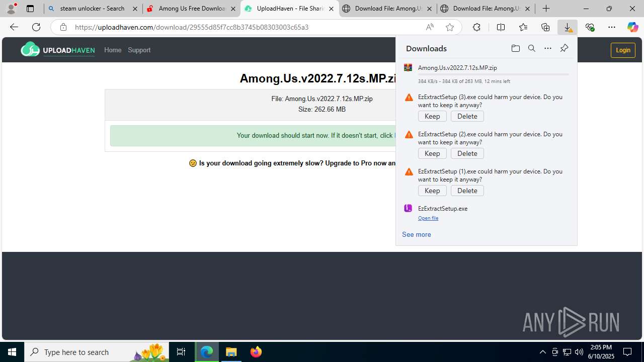Click EzExtractSetup.exe file name in Downloads
The width and height of the screenshot is (644, 362).
point(443,208)
